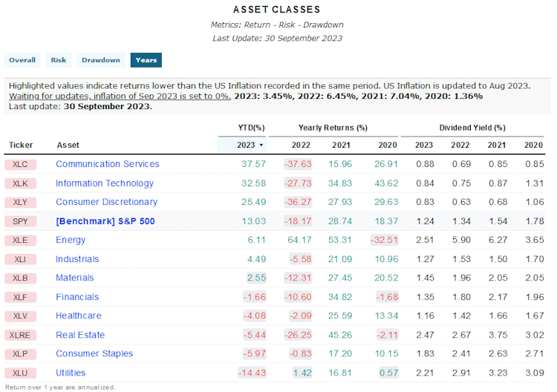Open the Communication Services link
The image size is (557, 392).
[x=107, y=164]
